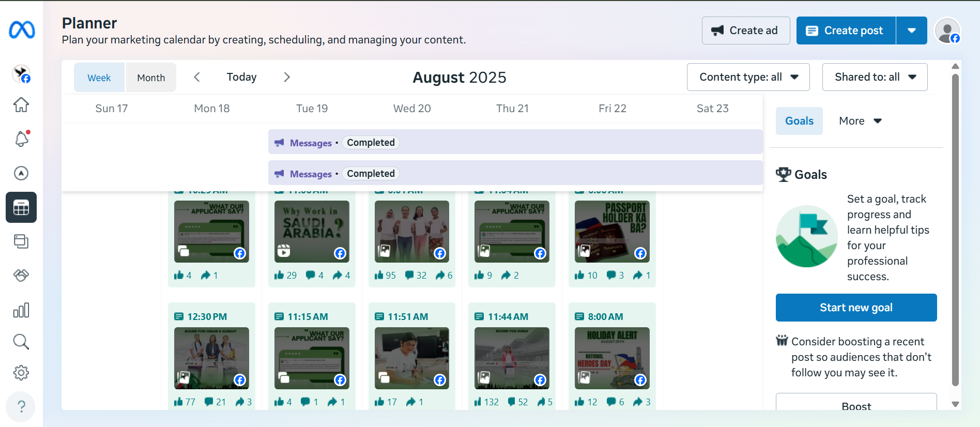The width and height of the screenshot is (980, 427).
Task: Click the Tue 19 day header
Action: pos(312,109)
